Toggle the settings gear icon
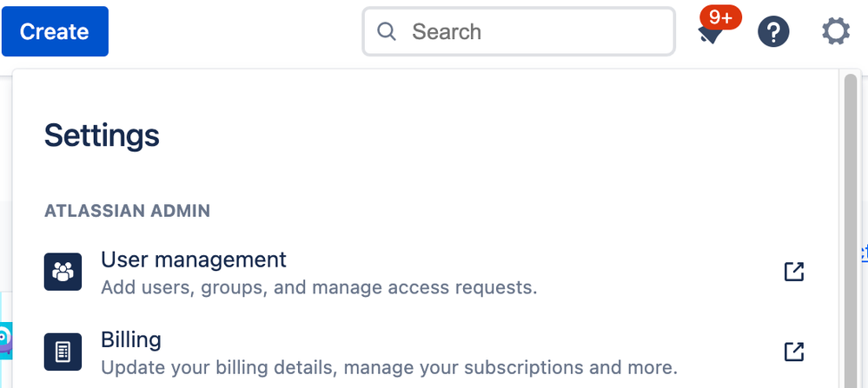Screen dimensions: 868x388 (836, 31)
